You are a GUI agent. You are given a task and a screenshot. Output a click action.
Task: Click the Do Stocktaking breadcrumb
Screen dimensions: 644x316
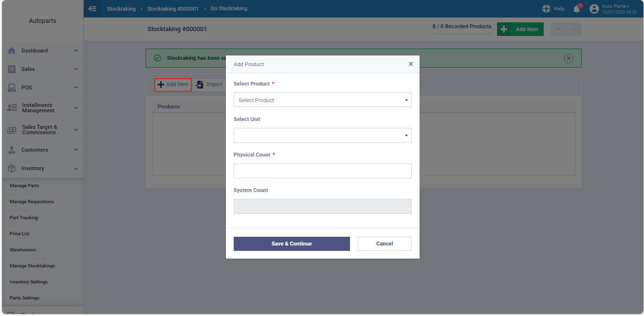pos(229,9)
